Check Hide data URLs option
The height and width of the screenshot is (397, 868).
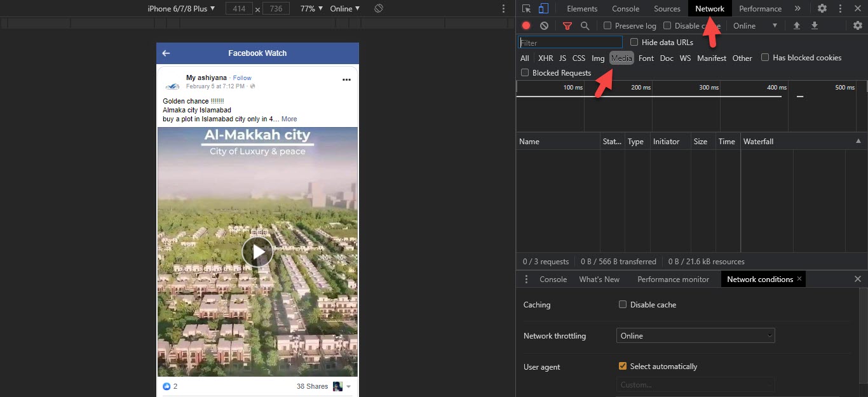coord(634,43)
